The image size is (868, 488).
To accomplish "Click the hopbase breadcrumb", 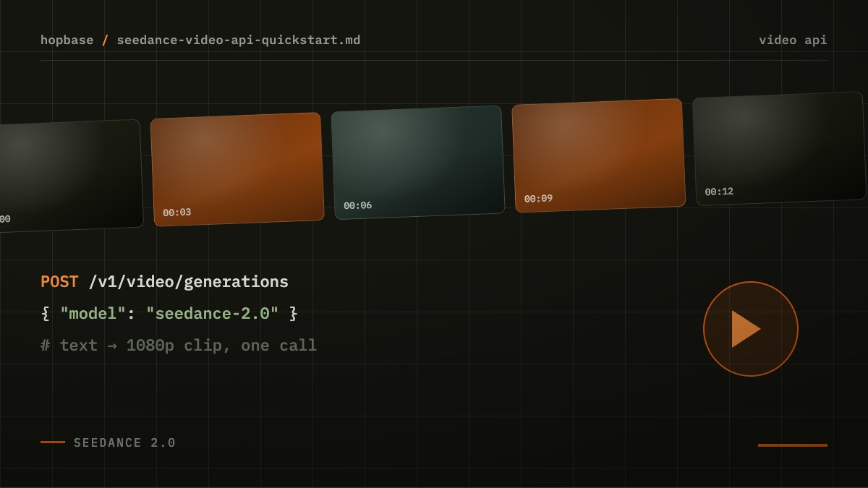I will point(67,40).
